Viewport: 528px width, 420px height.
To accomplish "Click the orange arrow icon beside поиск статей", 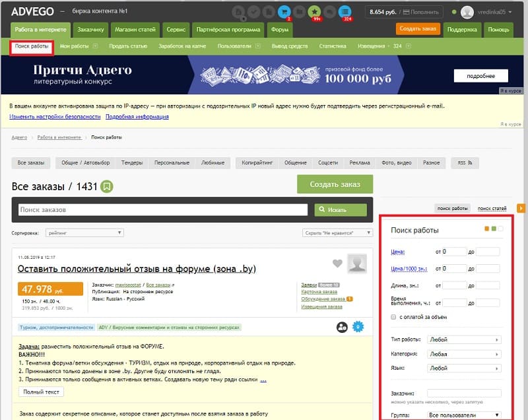I will coord(521,209).
